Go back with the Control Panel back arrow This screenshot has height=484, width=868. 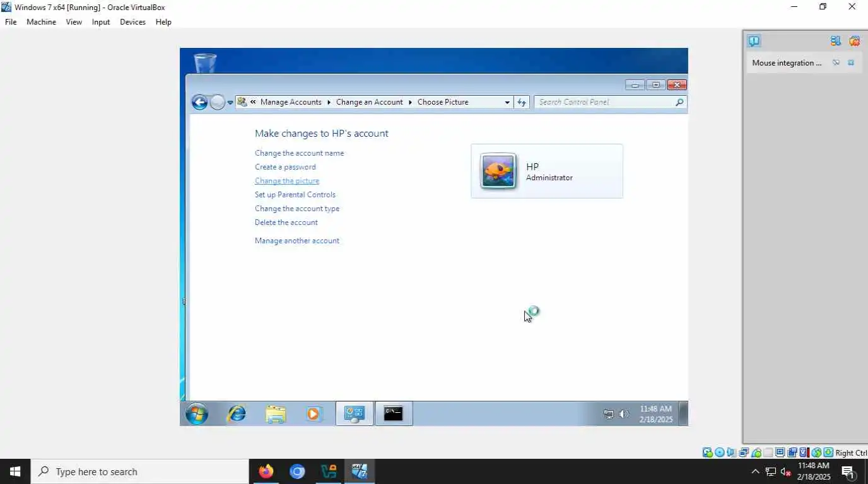[199, 102]
